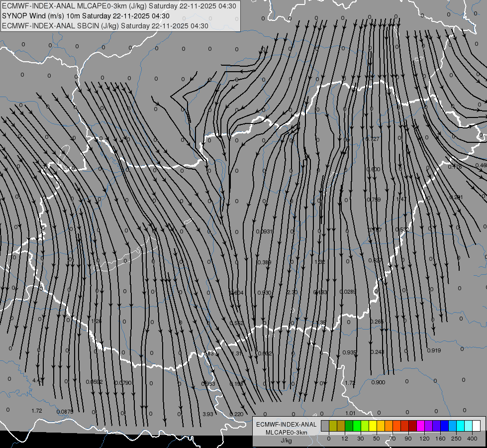Click the 0.919 value on the map

pos(434,350)
